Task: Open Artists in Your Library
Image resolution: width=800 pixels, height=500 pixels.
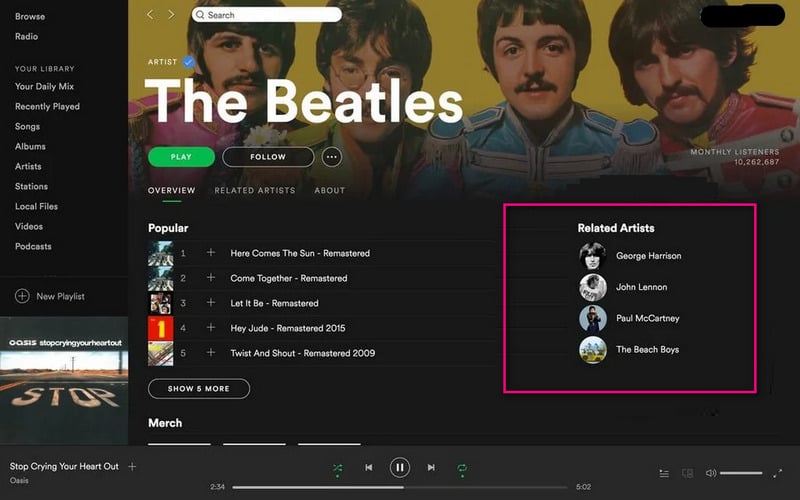Action: point(28,166)
